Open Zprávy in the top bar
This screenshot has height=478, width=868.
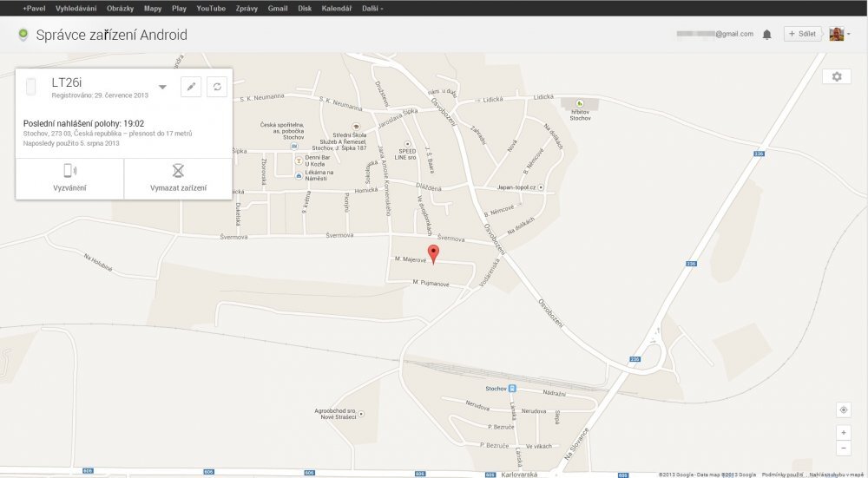247,9
